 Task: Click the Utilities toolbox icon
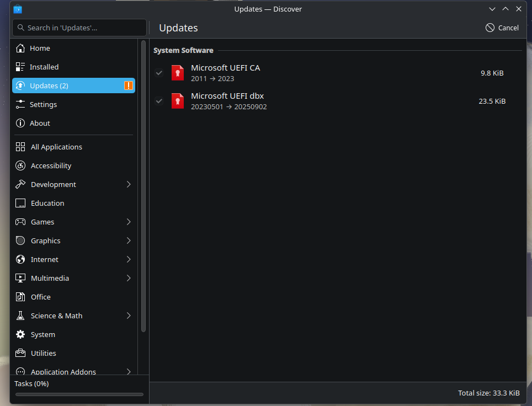click(20, 353)
